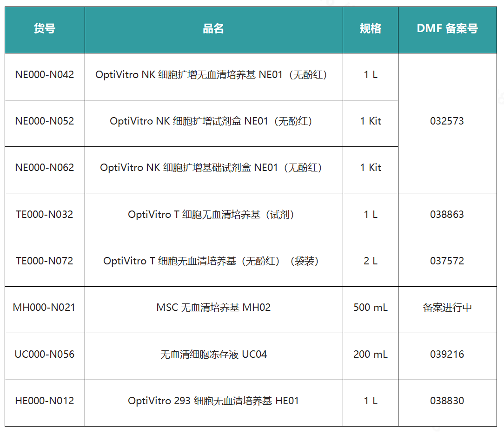Select product code TE000-N072
The height and width of the screenshot is (434, 504).
45,261
